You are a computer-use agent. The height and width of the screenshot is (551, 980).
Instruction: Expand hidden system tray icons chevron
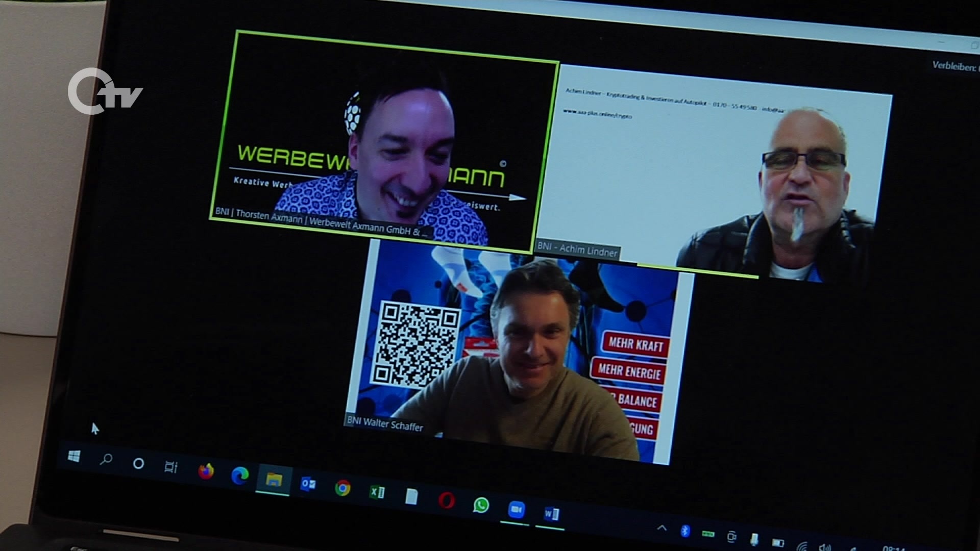(x=662, y=528)
